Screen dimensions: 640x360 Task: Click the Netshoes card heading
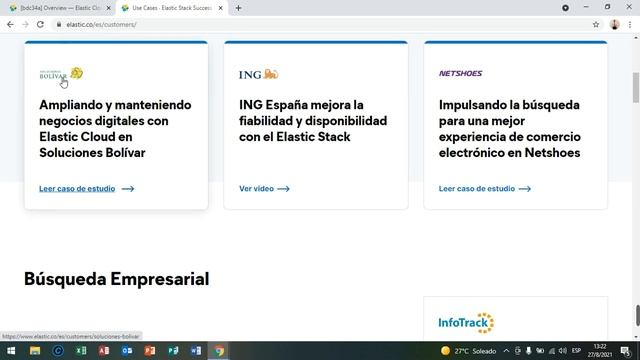510,129
